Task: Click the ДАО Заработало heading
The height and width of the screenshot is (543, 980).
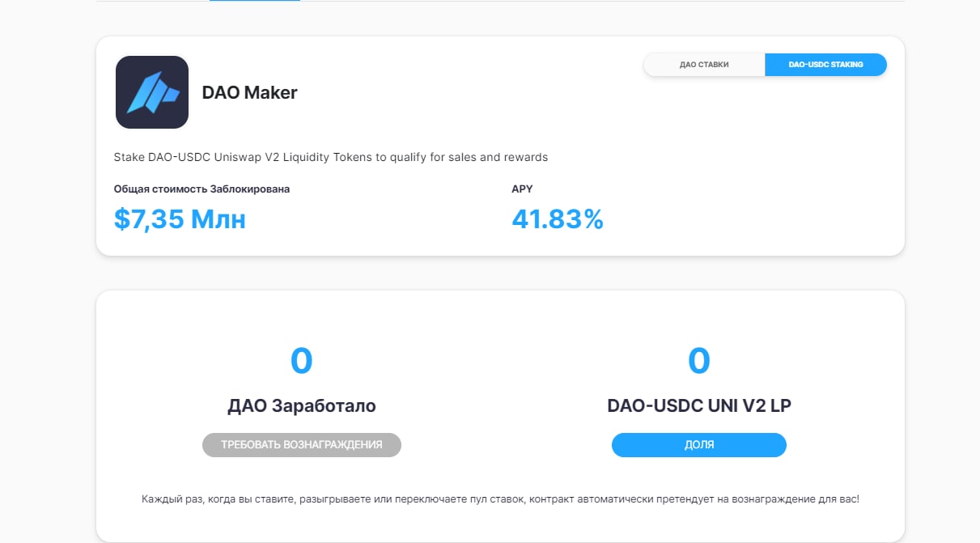Action: pyautogui.click(x=302, y=405)
